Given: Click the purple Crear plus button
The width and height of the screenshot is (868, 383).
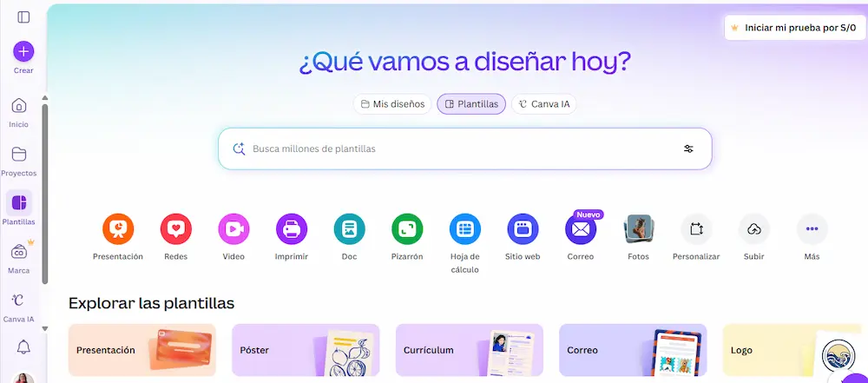Looking at the screenshot, I should [x=23, y=52].
